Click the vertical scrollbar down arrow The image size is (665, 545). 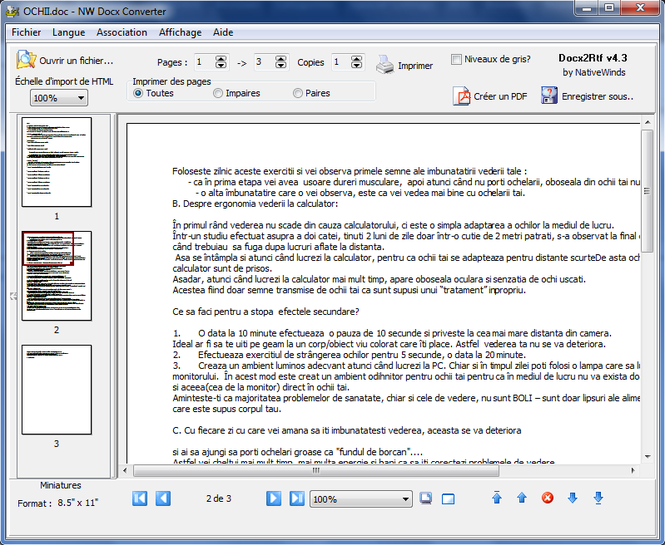pyautogui.click(x=647, y=457)
